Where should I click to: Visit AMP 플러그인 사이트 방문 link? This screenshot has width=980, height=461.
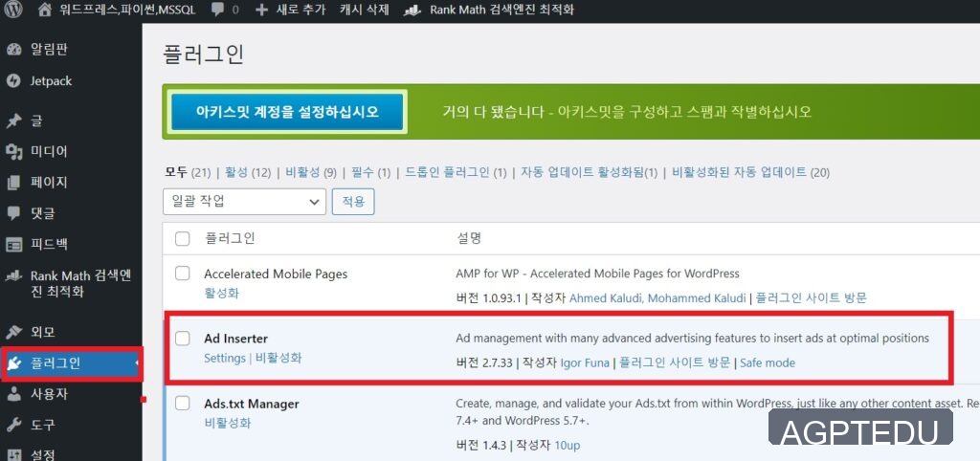(x=812, y=298)
